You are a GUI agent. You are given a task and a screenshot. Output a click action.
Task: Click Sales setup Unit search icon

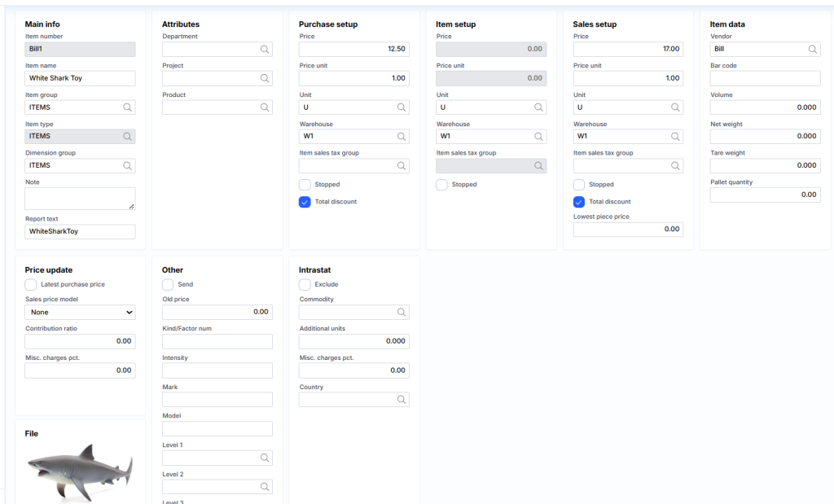click(675, 107)
